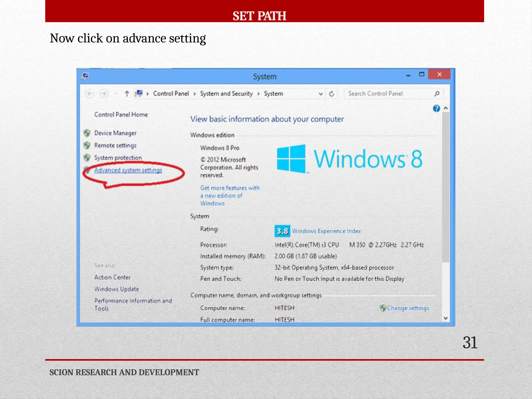Open Windows Update
The image size is (532, 399).
point(117,289)
